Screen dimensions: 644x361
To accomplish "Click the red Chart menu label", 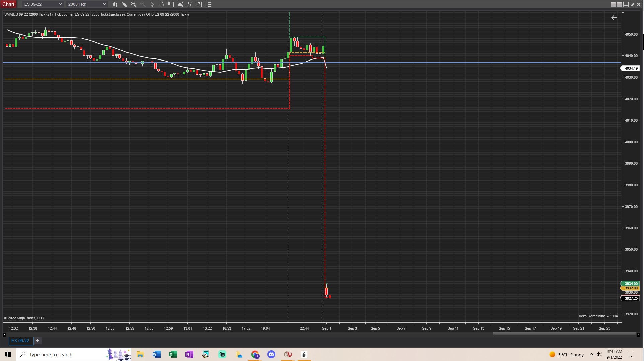I will 8,4.
